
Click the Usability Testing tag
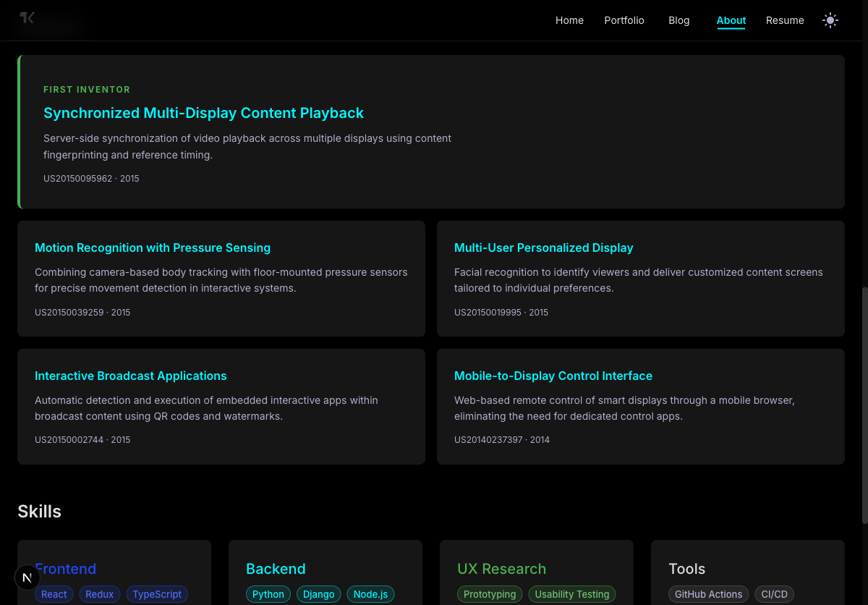tap(571, 594)
